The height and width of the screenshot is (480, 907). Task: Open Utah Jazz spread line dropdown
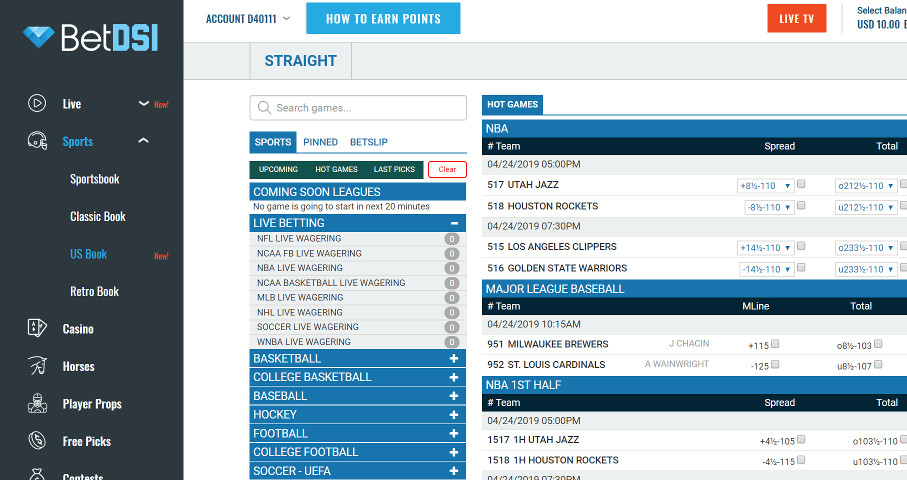pos(766,186)
